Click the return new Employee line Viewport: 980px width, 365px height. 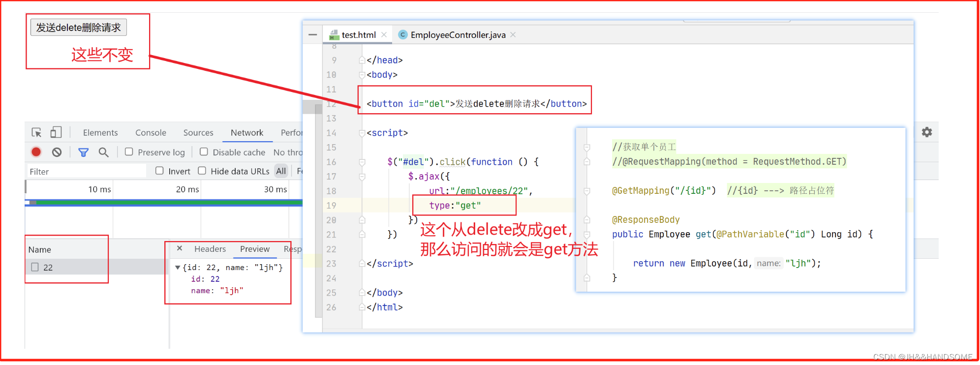point(727,263)
